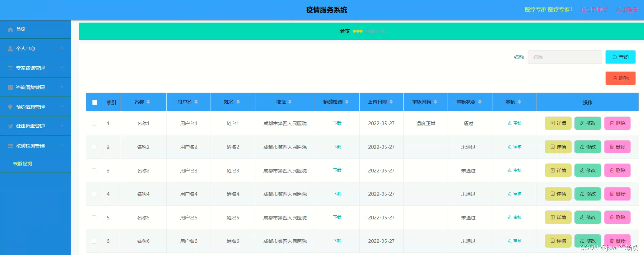Click the user icon beside 个人中心

click(x=10, y=49)
